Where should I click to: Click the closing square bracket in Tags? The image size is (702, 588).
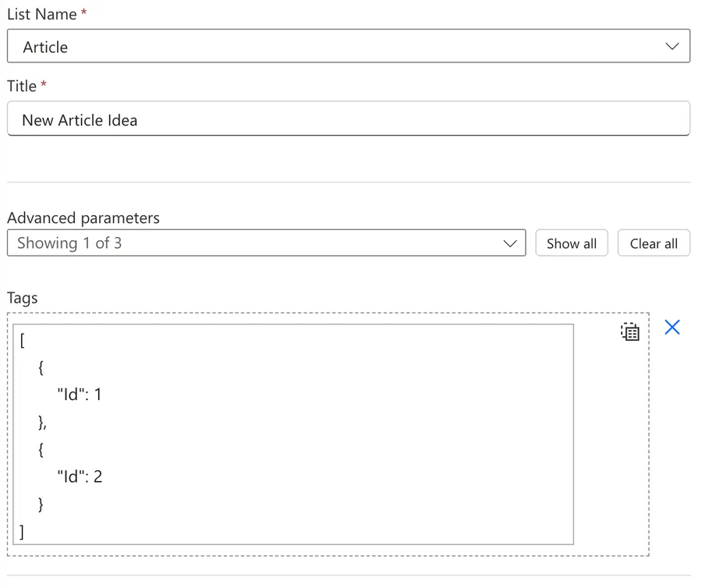22,532
